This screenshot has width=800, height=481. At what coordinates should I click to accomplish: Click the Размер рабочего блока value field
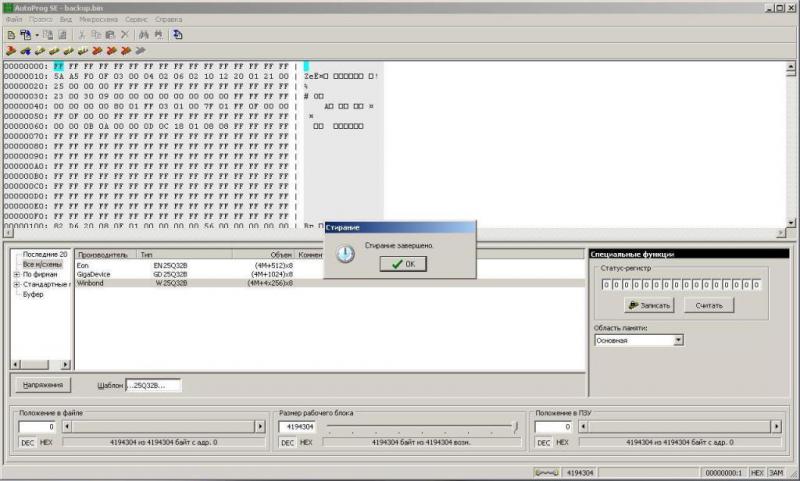[x=297, y=426]
